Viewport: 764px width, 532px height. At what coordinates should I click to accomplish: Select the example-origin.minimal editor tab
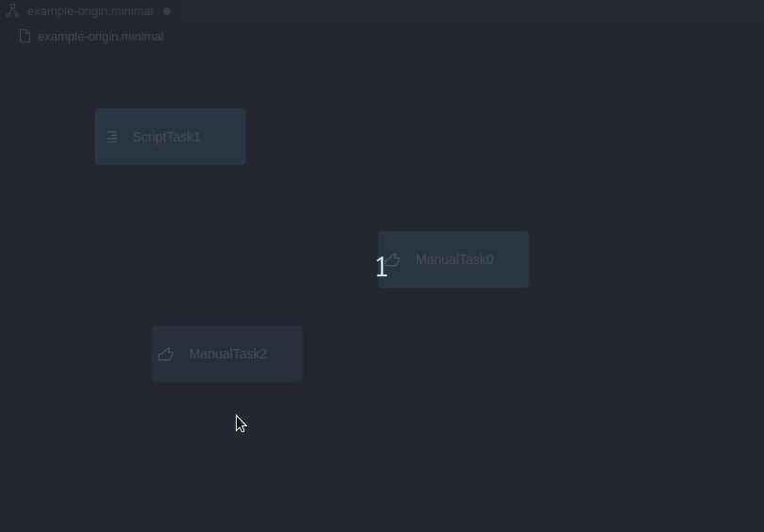coord(91,11)
